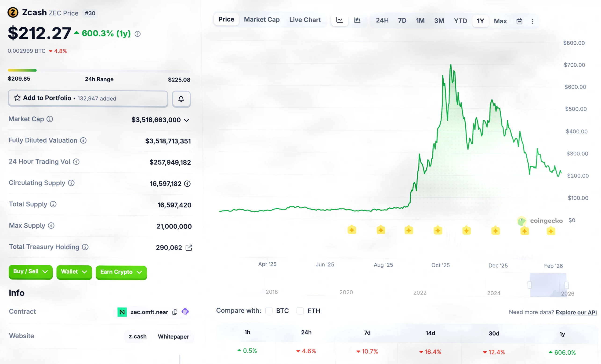Select the YTD time range
Screen dimensions: 601x364
point(460,21)
